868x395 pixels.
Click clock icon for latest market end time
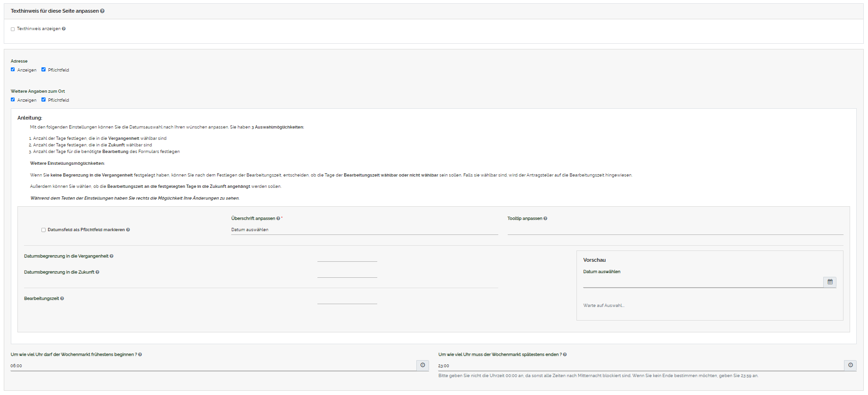click(x=850, y=365)
